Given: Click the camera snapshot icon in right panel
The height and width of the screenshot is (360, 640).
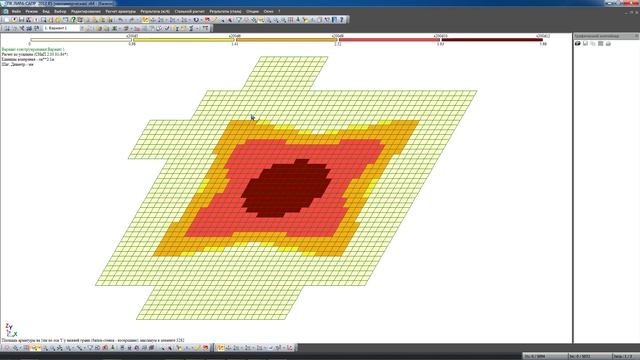Looking at the screenshot, I should coord(578,43).
